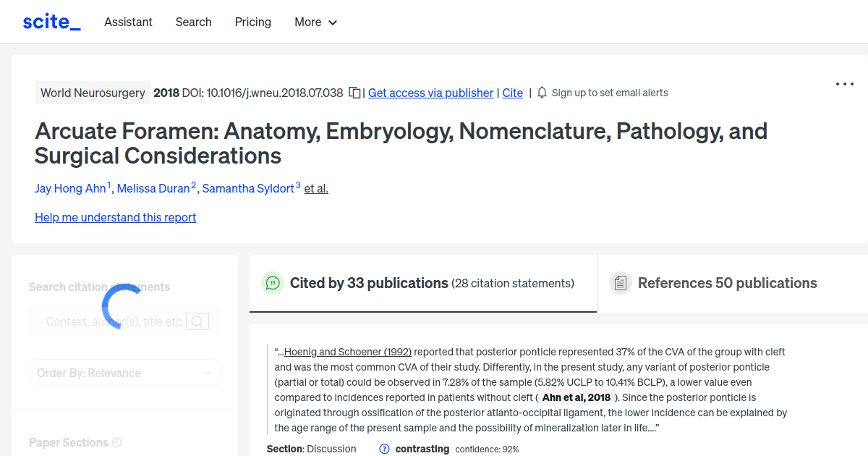Open the Pricing page

click(x=252, y=22)
